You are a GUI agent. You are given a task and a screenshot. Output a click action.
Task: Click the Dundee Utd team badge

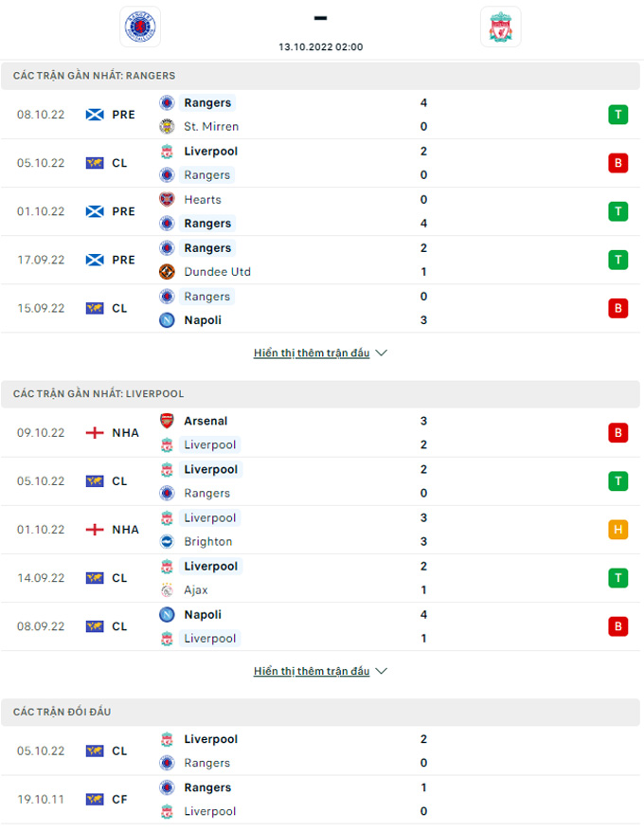tap(167, 272)
